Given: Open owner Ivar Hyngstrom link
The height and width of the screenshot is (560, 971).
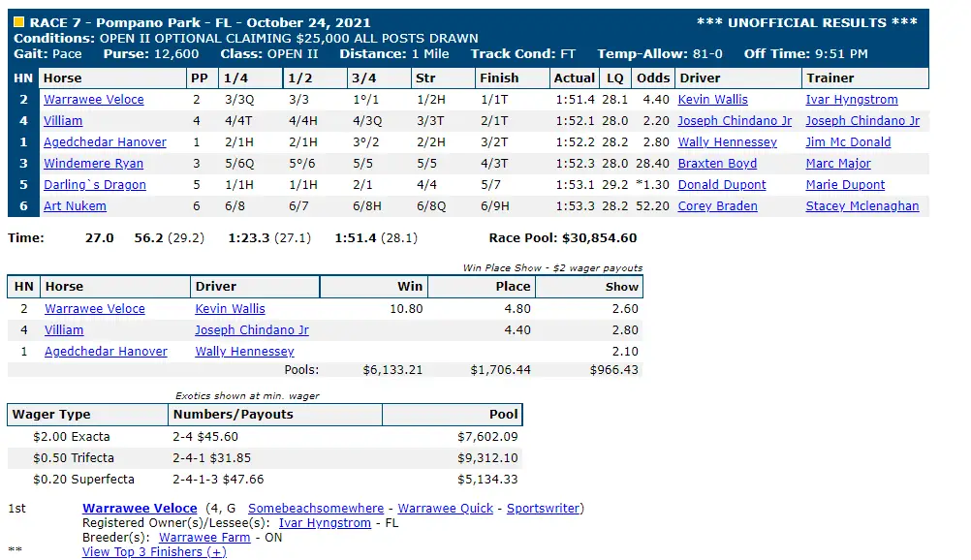Looking at the screenshot, I should point(325,523).
